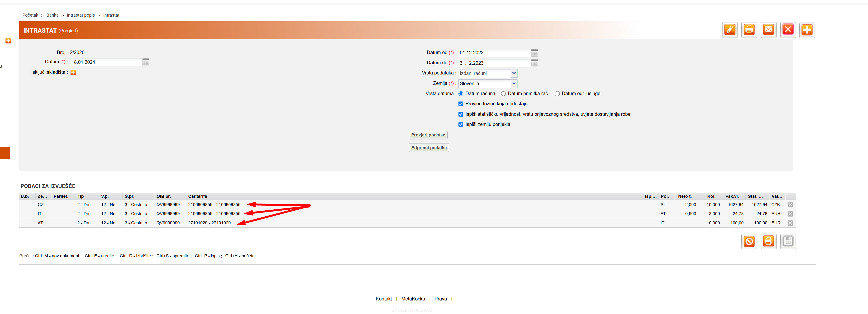Go to Banka breadcrumb item
The height and width of the screenshot is (314, 868).
pos(52,15)
